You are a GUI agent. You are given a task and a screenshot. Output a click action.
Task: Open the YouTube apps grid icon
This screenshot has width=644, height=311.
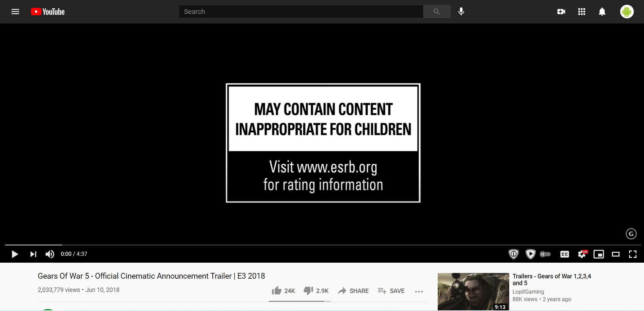click(x=582, y=12)
